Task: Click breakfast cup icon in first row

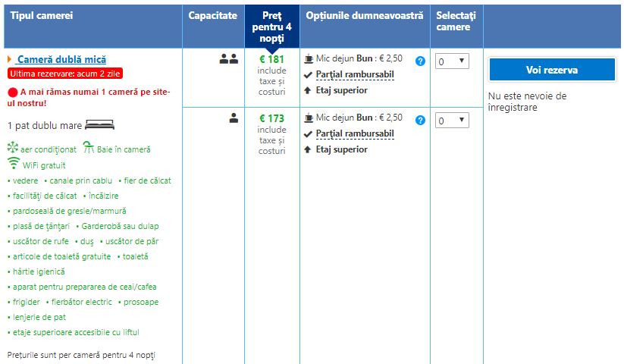Action: [309, 59]
